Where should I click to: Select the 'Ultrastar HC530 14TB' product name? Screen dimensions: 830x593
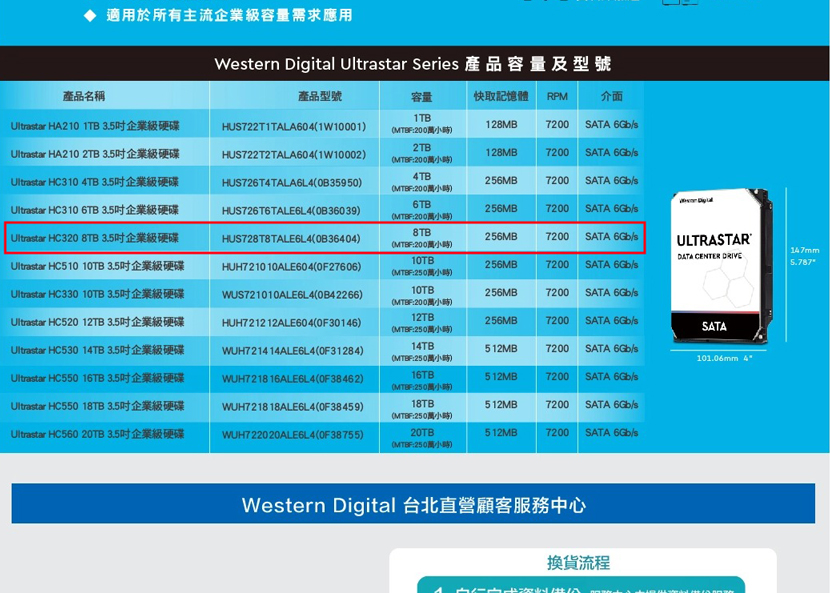(97, 351)
